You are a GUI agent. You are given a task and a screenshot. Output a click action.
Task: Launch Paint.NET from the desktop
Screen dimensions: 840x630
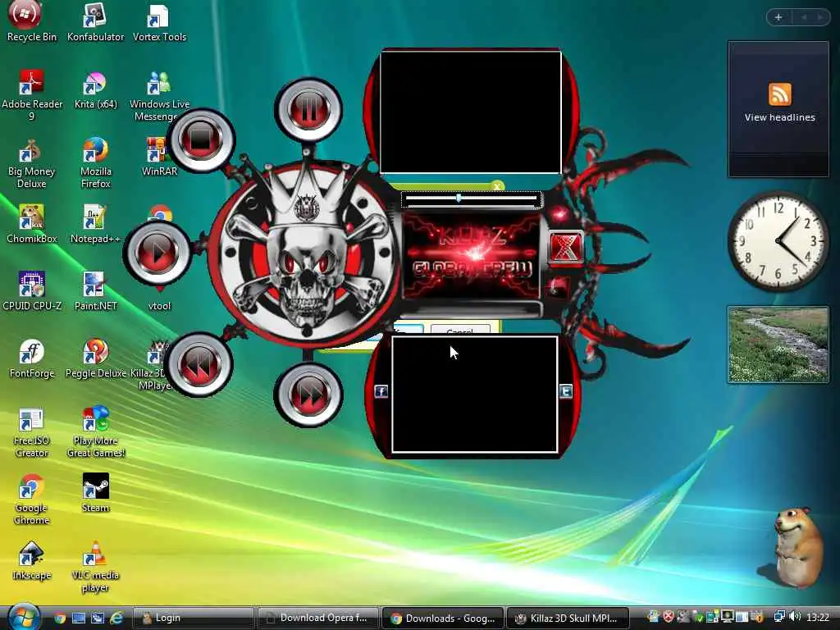[x=95, y=291]
